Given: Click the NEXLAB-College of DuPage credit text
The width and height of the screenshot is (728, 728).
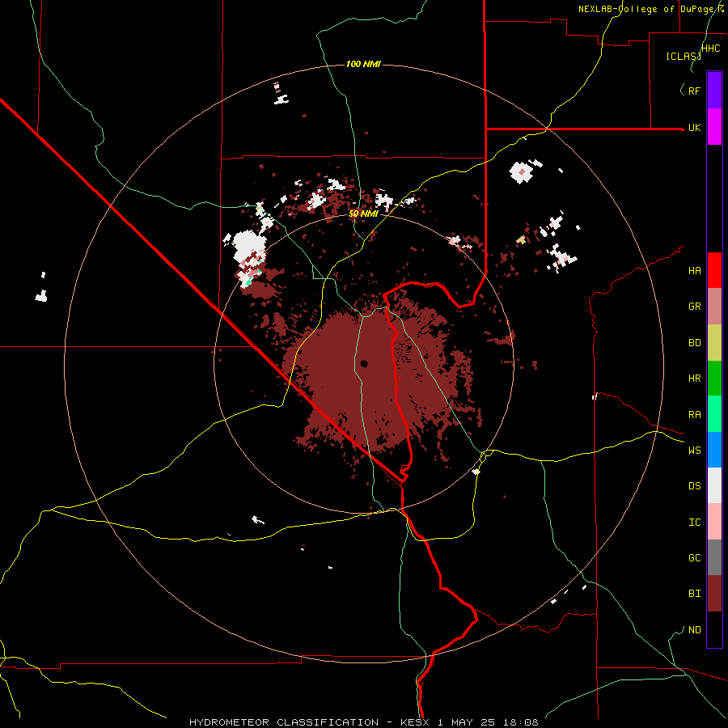Looking at the screenshot, I should 651,9.
